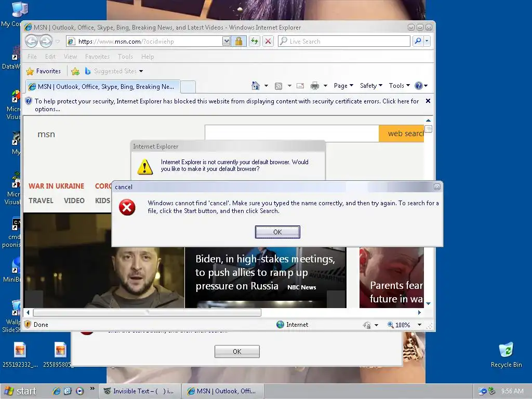Expand quick launch overflow chevron
The image size is (532, 399).
click(92, 388)
